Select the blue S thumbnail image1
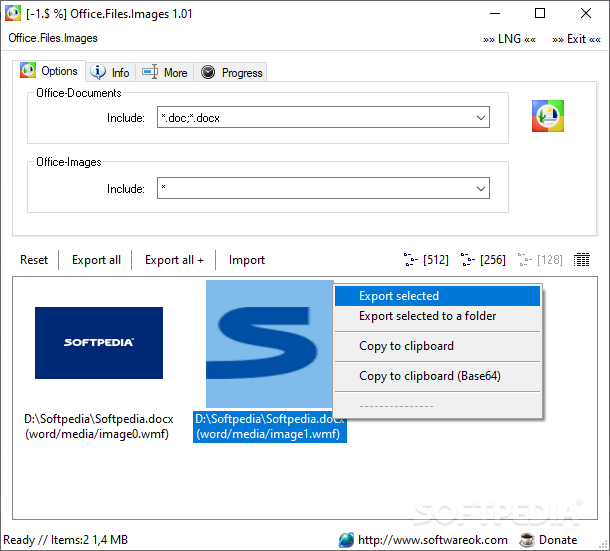Viewport: 610px width, 551px height. click(x=269, y=344)
